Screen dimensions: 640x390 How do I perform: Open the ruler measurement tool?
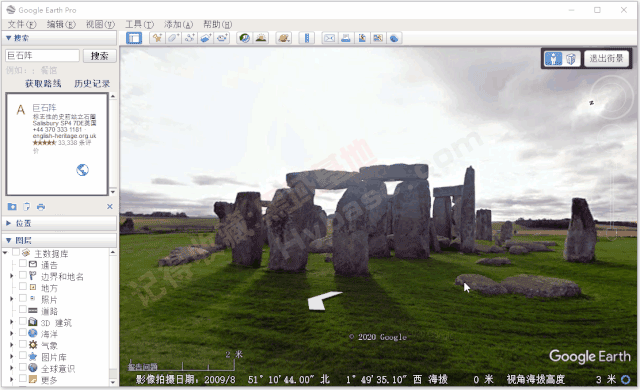click(x=307, y=38)
